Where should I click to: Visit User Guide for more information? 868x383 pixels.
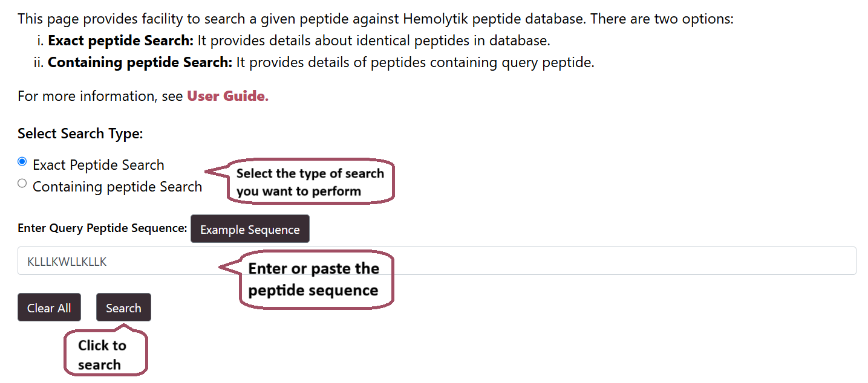pos(226,95)
